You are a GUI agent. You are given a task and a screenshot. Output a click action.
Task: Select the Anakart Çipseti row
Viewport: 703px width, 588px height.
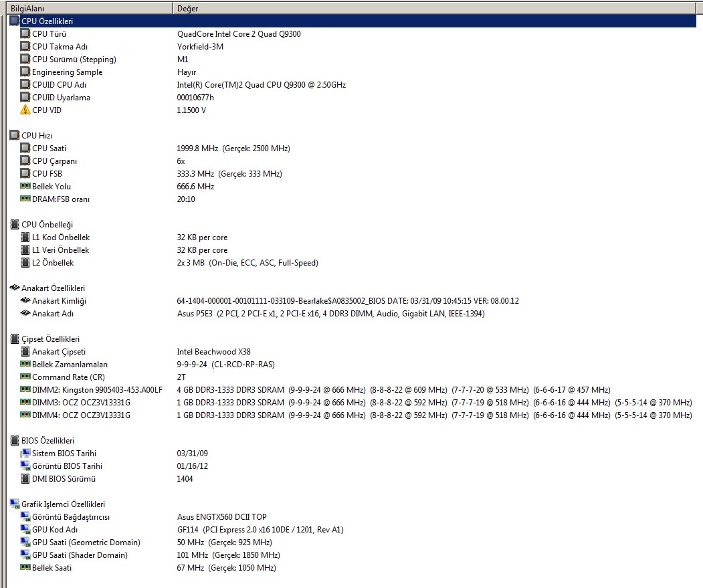tap(353, 352)
